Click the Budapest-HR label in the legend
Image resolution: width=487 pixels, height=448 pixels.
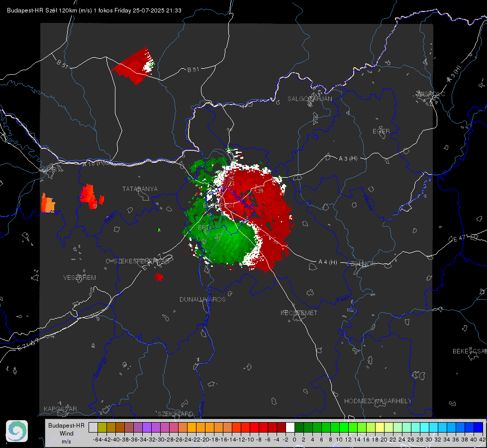click(66, 426)
